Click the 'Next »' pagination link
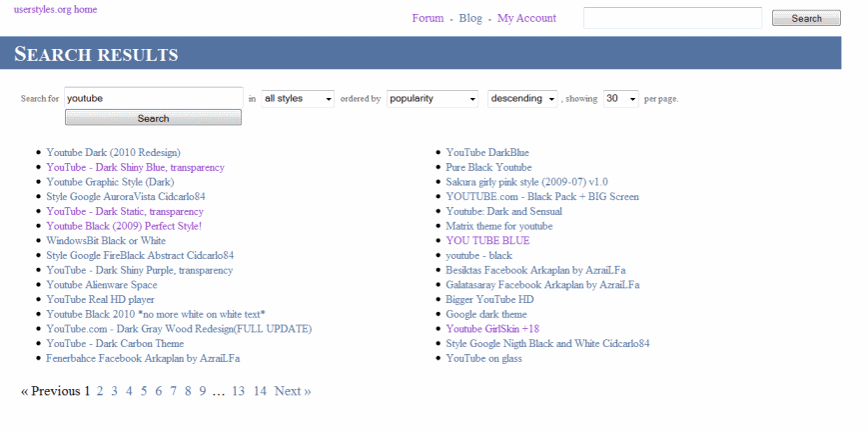868x431 pixels. pos(293,391)
